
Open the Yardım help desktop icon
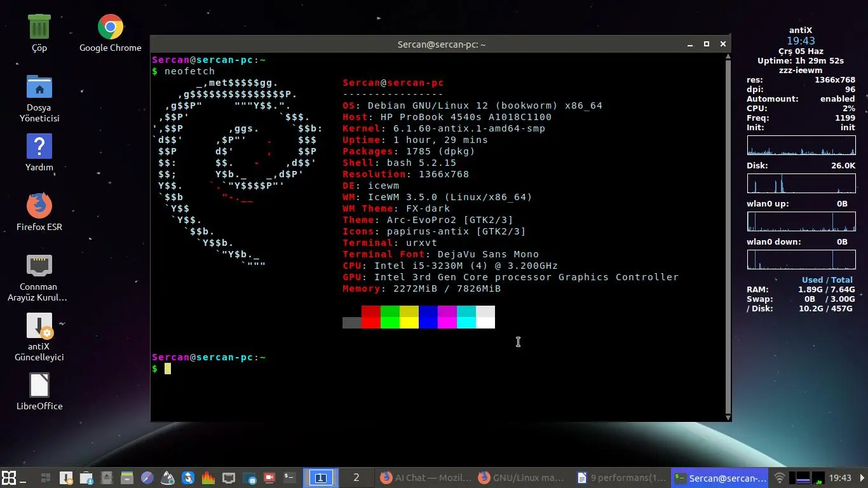(39, 152)
